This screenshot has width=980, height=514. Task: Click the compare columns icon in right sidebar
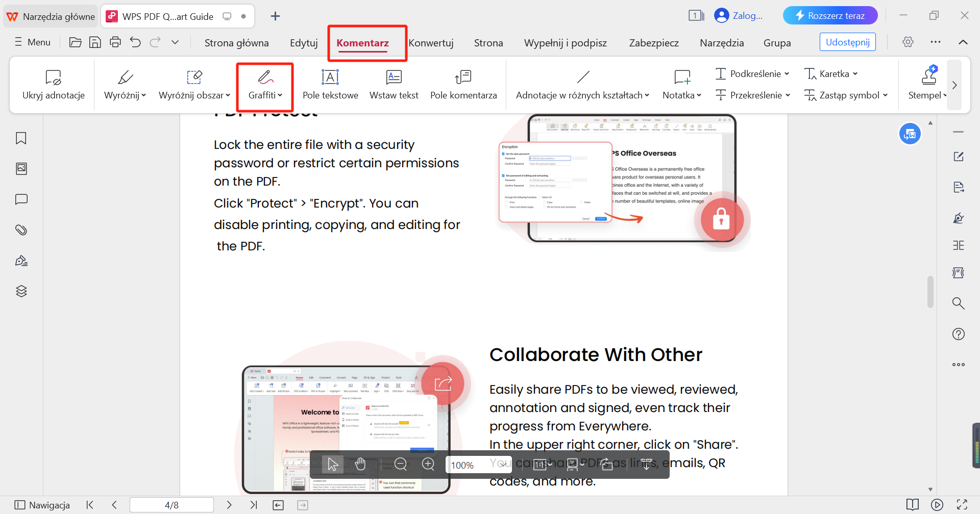tap(959, 245)
